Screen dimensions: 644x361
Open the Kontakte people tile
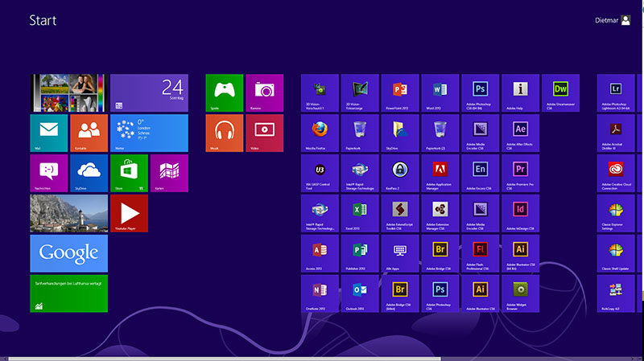(89, 133)
